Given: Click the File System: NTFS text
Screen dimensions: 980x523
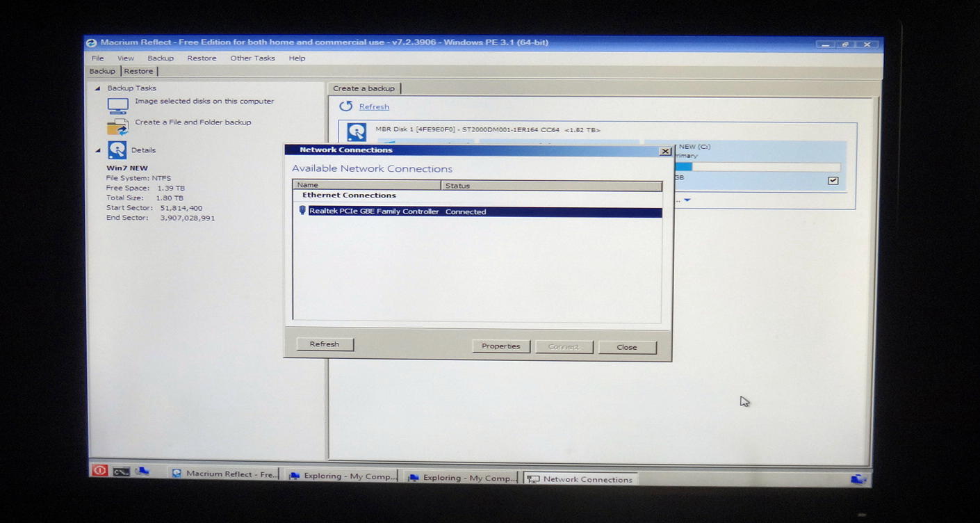Looking at the screenshot, I should pyautogui.click(x=138, y=178).
